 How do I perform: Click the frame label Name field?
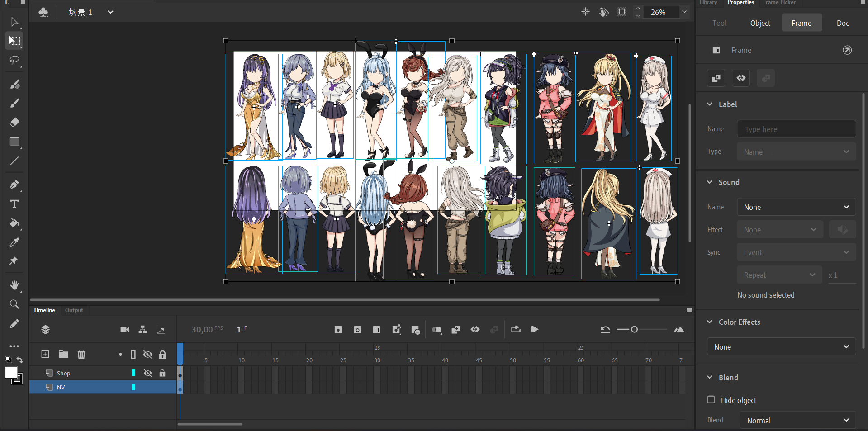tap(796, 129)
